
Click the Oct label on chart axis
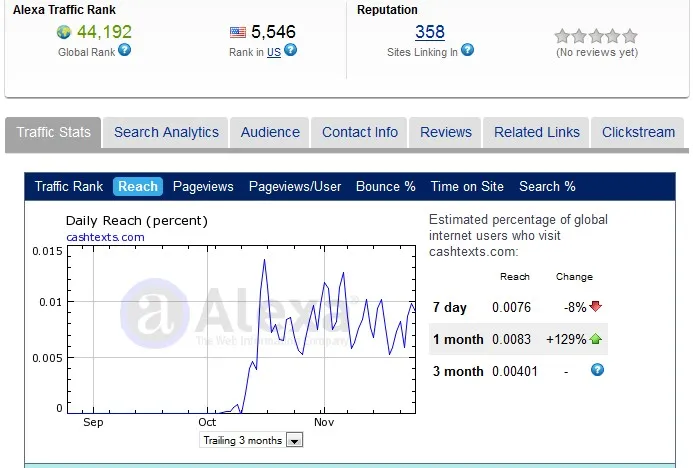207,422
